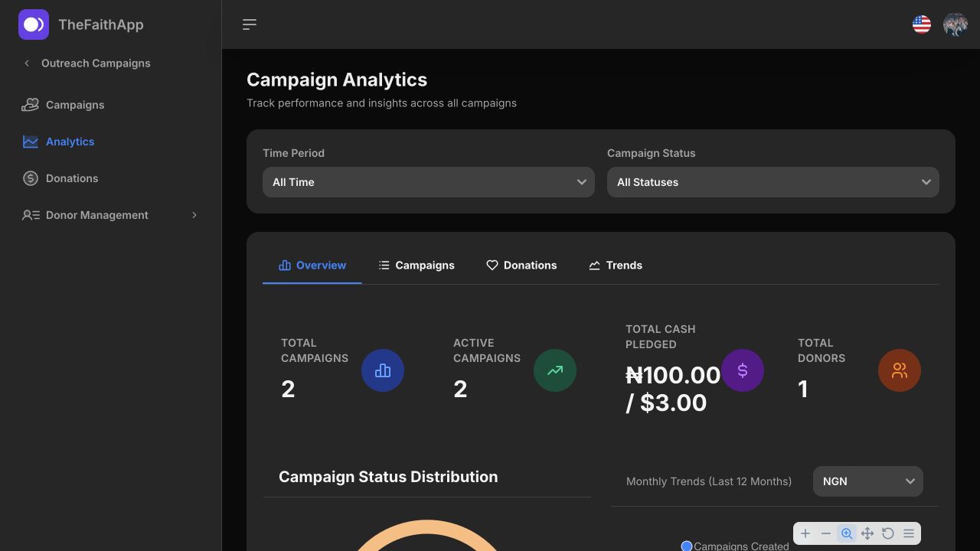Click Outreach Campaigns back link
The image size is (980, 551).
point(96,64)
